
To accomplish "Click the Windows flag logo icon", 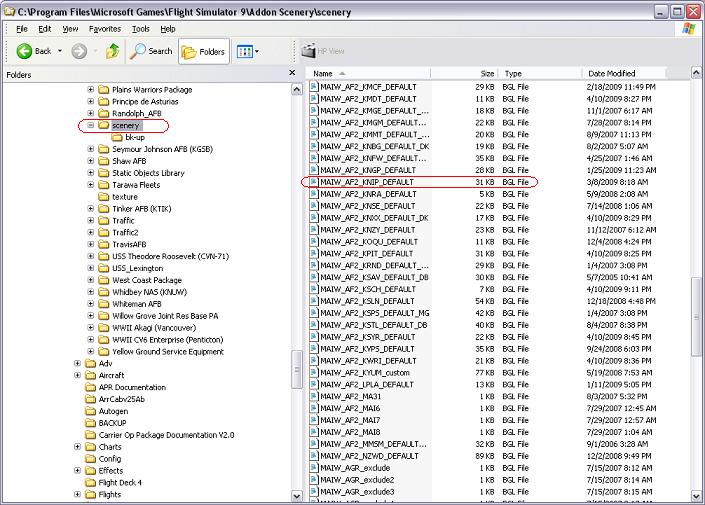I will tap(689, 29).
